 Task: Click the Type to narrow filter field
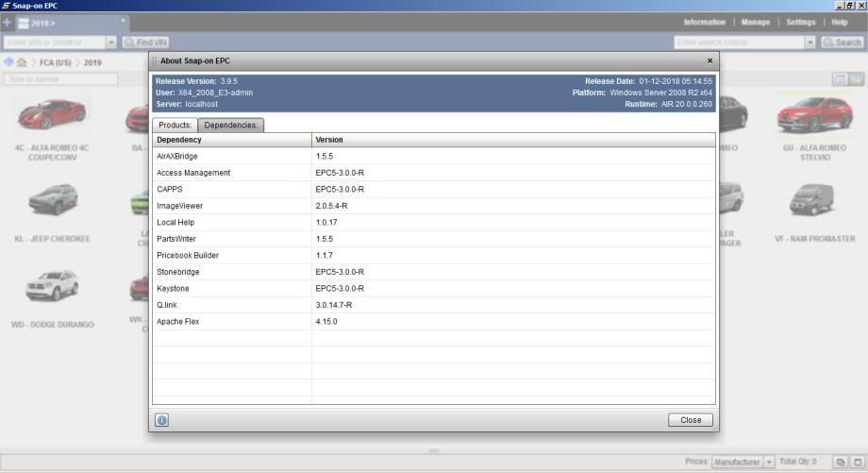pyautogui.click(x=61, y=79)
